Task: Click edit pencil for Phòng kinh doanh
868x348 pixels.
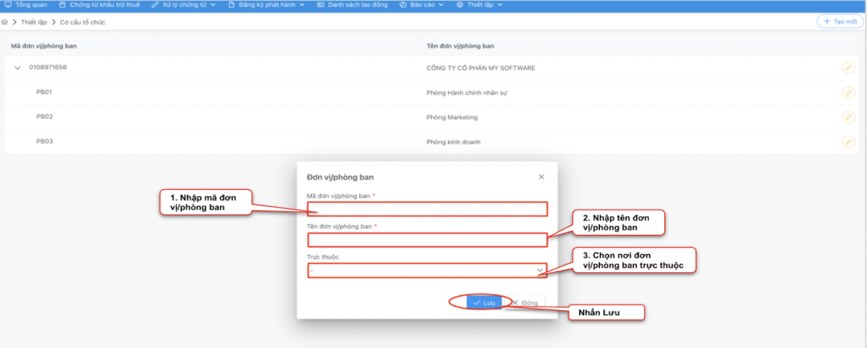Action: [x=848, y=142]
